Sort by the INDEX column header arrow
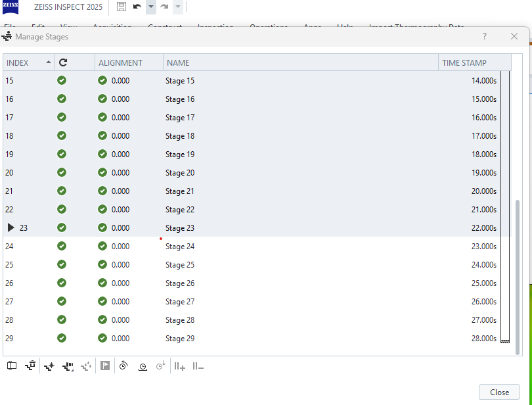Screen dimensions: 532x405 49,62
